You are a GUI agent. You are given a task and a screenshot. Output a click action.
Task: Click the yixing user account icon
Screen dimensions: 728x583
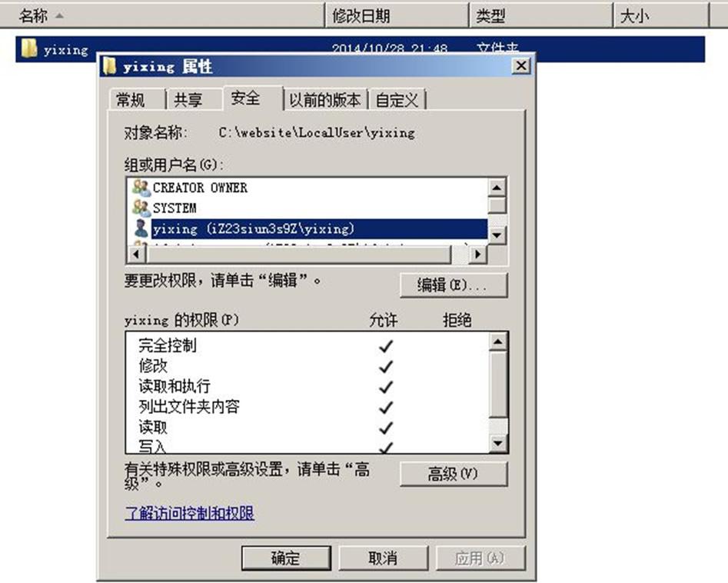coord(141,228)
